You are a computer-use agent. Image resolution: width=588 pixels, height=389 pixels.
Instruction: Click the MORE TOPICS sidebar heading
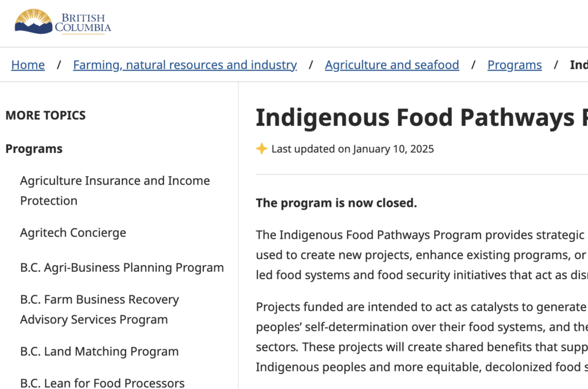click(45, 115)
